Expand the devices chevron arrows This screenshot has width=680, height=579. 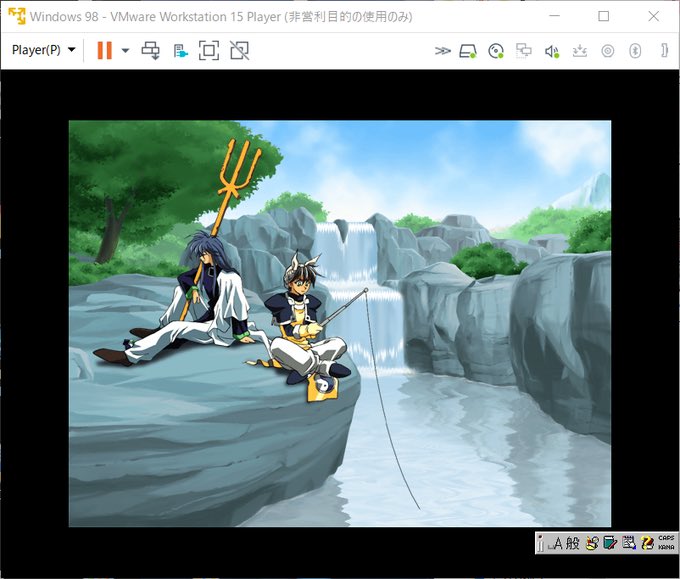click(442, 51)
